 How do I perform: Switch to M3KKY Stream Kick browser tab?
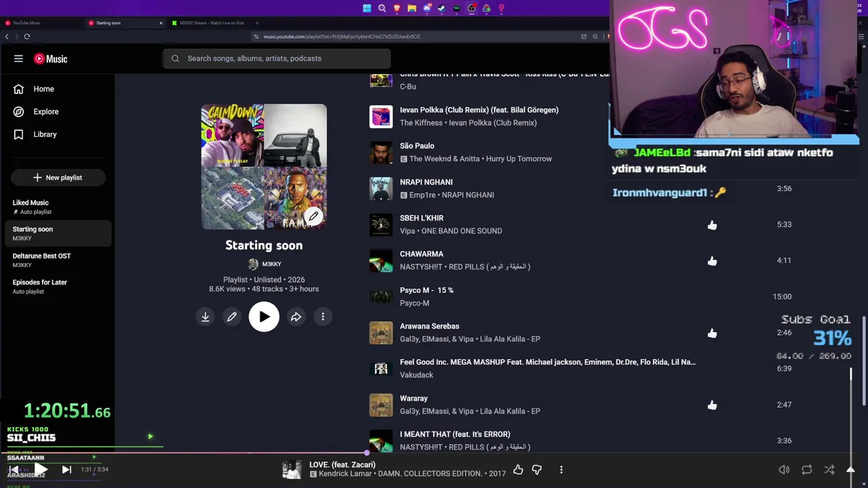click(210, 23)
